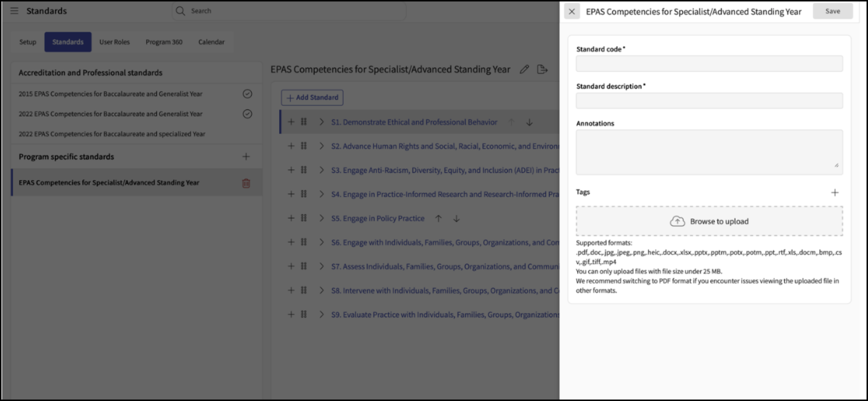
Task: Click the edit pencil icon beside the title
Action: [x=524, y=69]
